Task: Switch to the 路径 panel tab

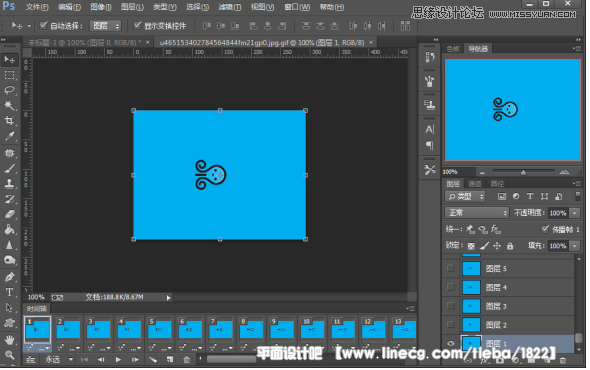Action: pyautogui.click(x=497, y=184)
